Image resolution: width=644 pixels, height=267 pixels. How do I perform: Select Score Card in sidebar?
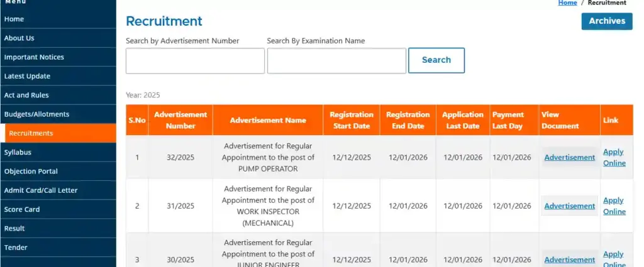tap(22, 209)
